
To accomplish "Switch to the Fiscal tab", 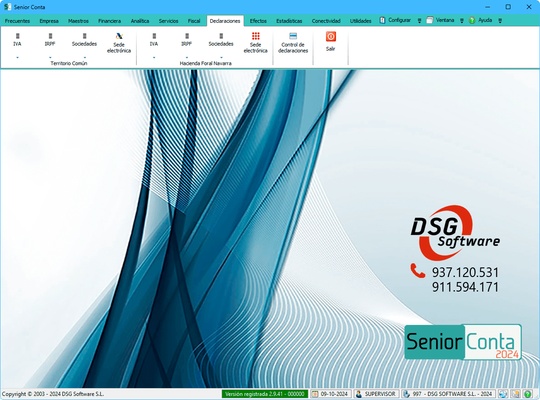I will pos(194,21).
